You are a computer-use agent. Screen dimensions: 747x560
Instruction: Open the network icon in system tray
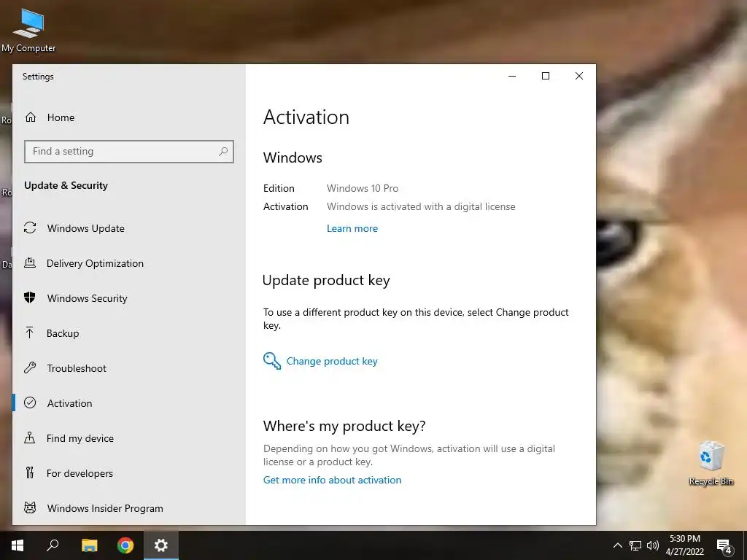pyautogui.click(x=635, y=545)
